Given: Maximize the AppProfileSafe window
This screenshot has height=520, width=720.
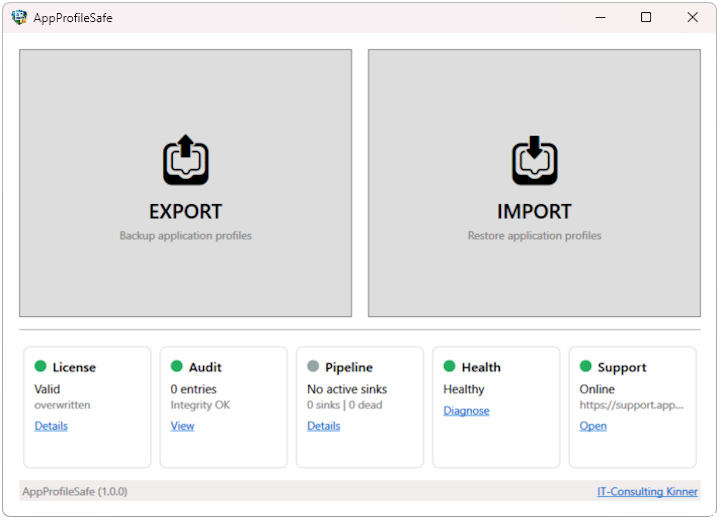Looking at the screenshot, I should coord(646,17).
